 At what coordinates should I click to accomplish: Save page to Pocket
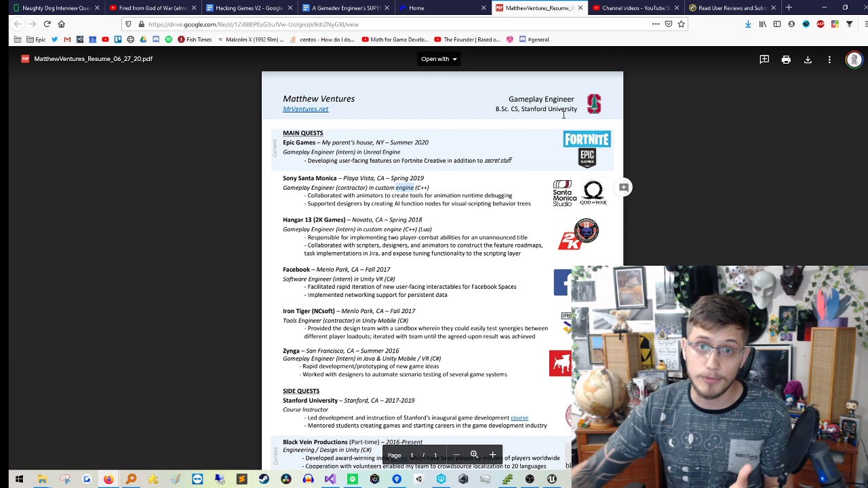tap(669, 24)
